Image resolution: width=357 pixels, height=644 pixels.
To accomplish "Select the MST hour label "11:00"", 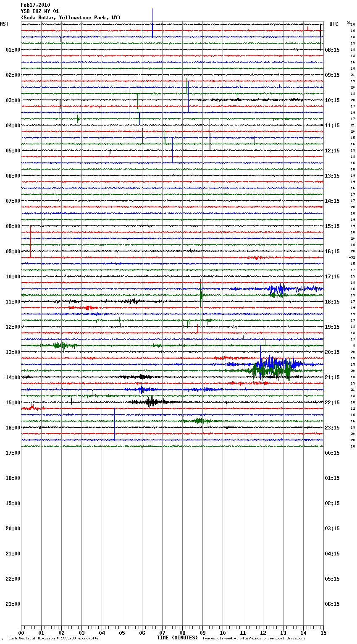I will tap(13, 302).
